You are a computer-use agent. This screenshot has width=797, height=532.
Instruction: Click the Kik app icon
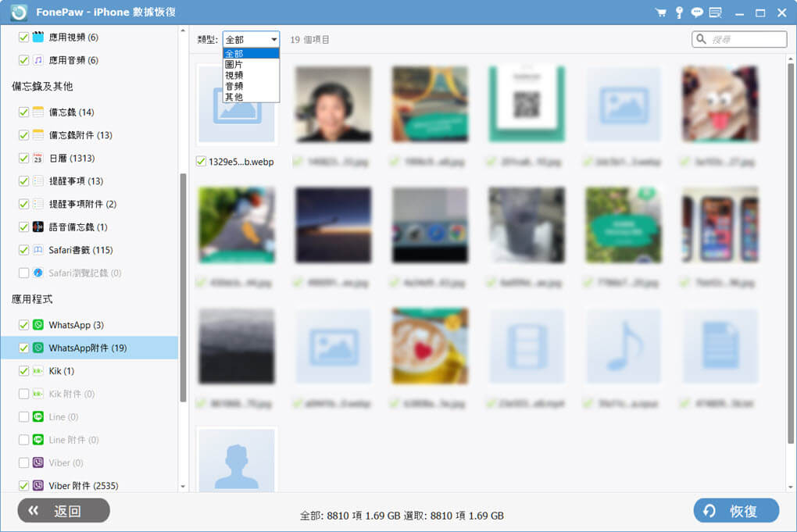(x=38, y=371)
